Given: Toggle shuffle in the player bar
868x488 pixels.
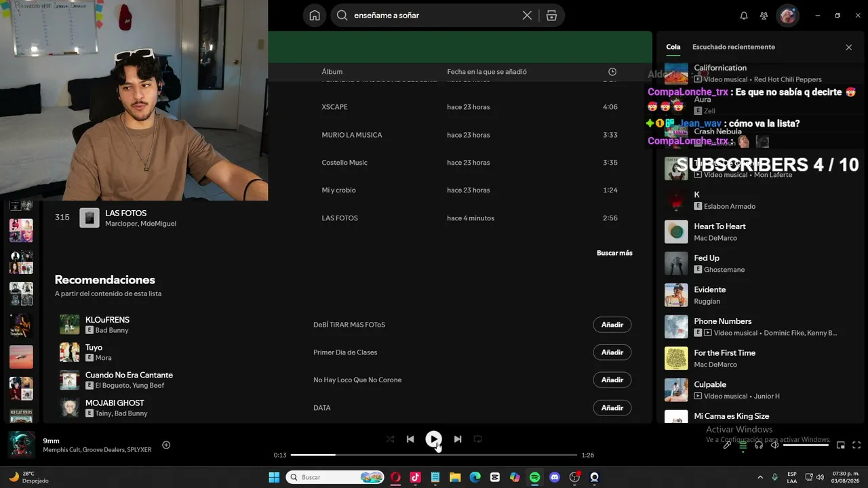Looking at the screenshot, I should tap(390, 439).
